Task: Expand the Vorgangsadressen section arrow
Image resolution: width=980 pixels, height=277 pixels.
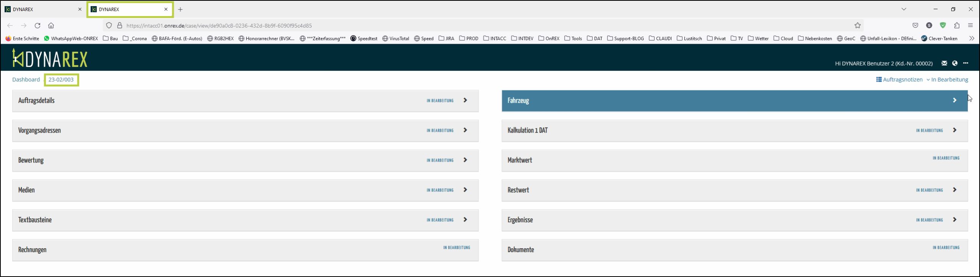Action: point(465,130)
